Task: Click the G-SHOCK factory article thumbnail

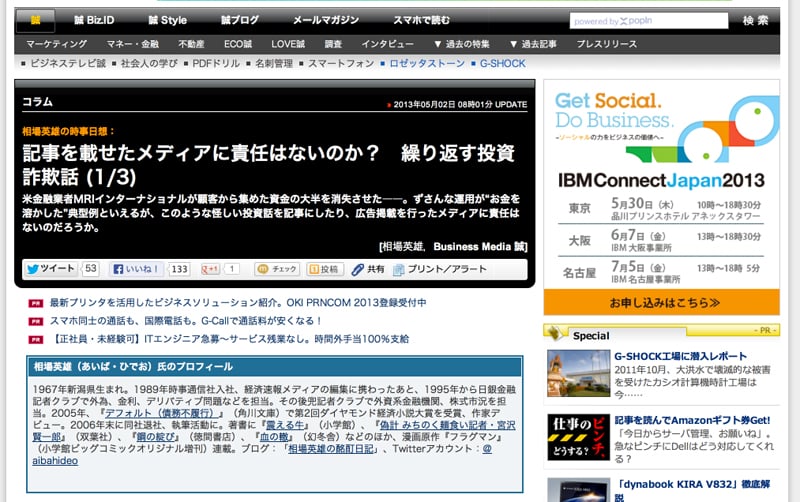Action: click(577, 372)
